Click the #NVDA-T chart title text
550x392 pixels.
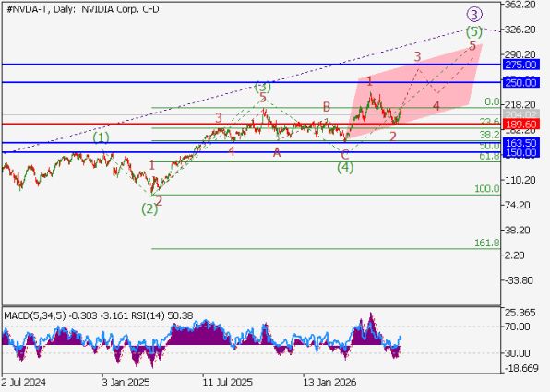(x=28, y=9)
